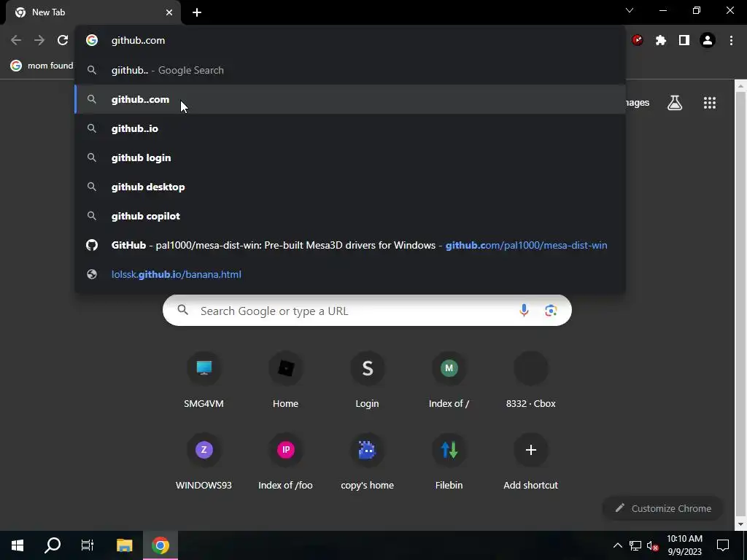Viewport: 747px width, 560px height.
Task: Click the Add shortcut plus tile
Action: [x=531, y=462]
